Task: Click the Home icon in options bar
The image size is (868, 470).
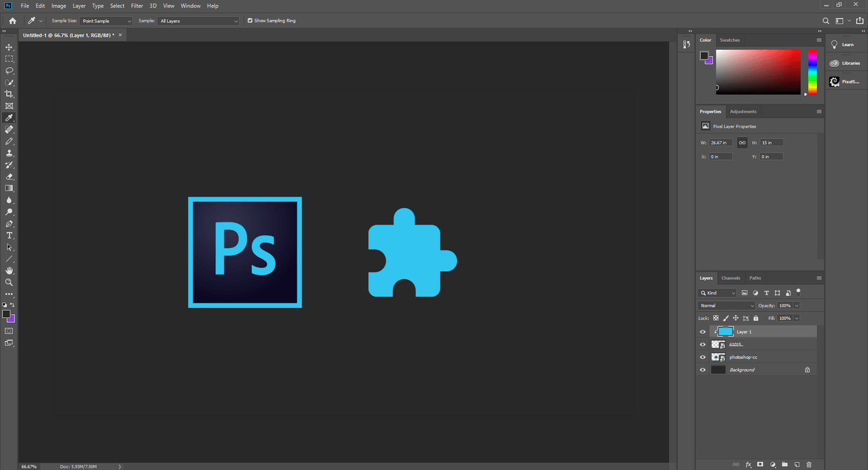Action: (12, 21)
